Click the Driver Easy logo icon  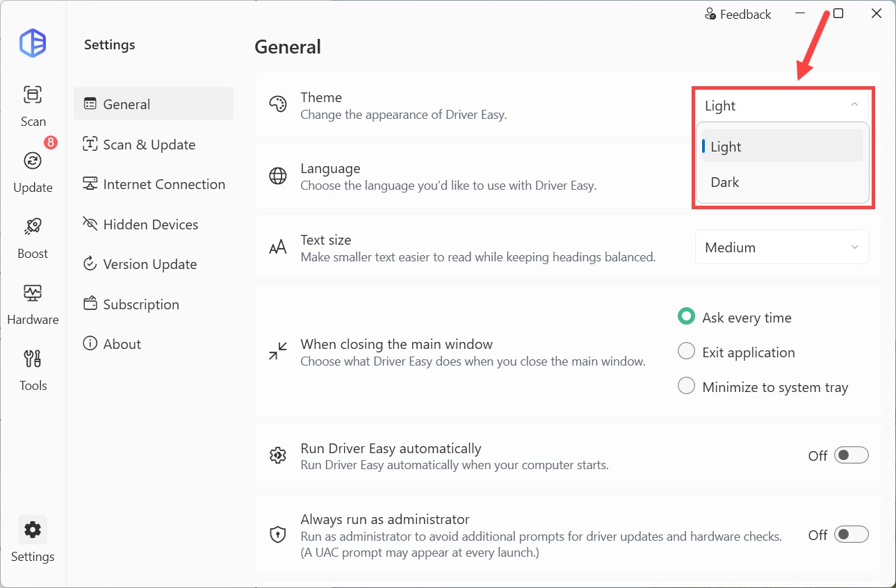point(33,44)
